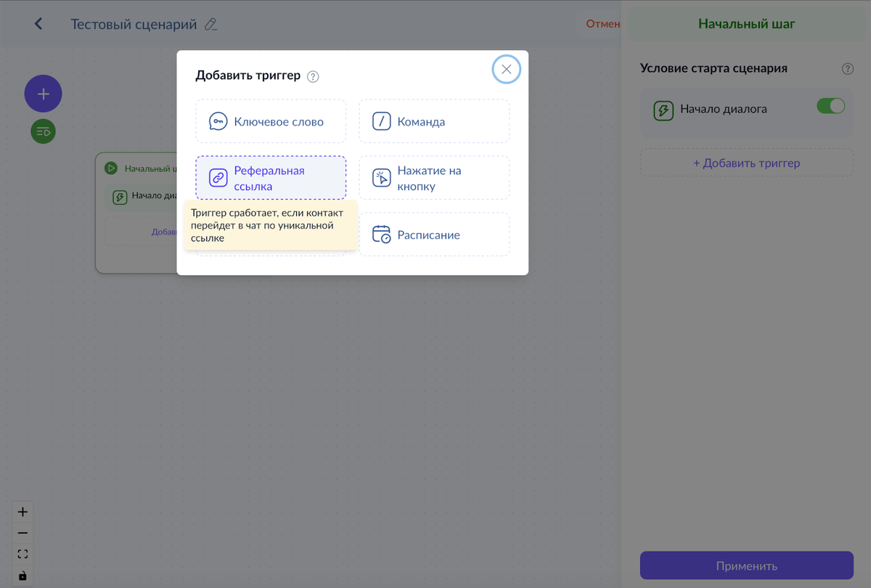Image resolution: width=871 pixels, height=588 pixels.
Task: Select the Ключевое слово trigger
Action: click(271, 121)
